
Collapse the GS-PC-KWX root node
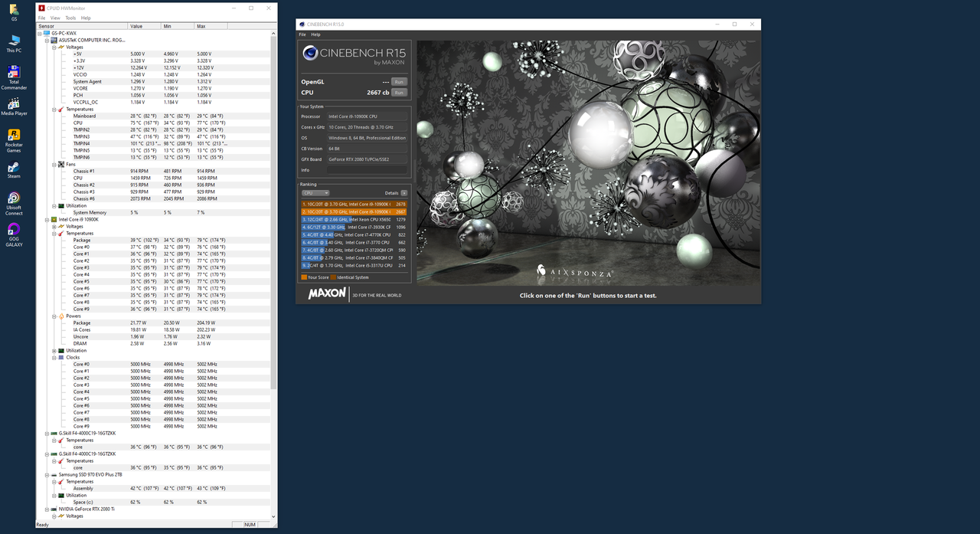click(40, 33)
